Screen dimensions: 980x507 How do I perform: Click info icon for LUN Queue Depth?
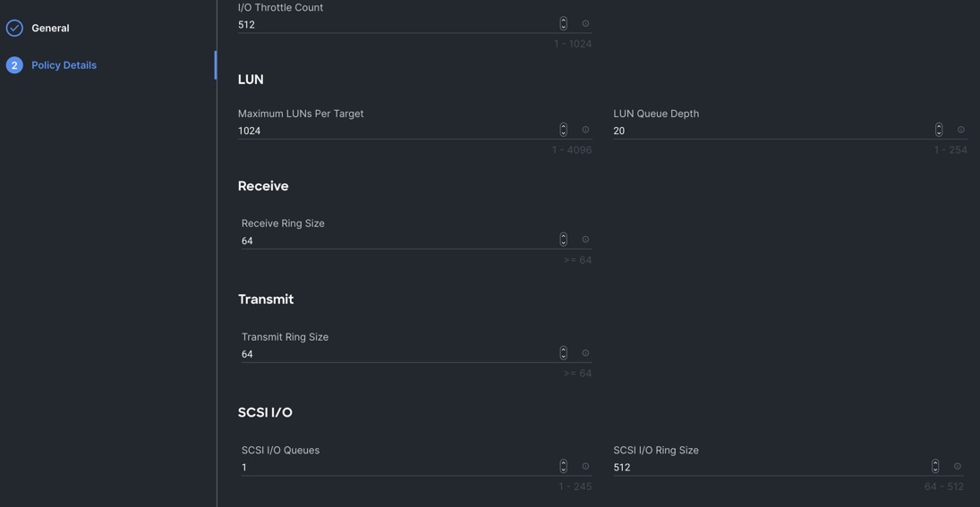(x=961, y=131)
